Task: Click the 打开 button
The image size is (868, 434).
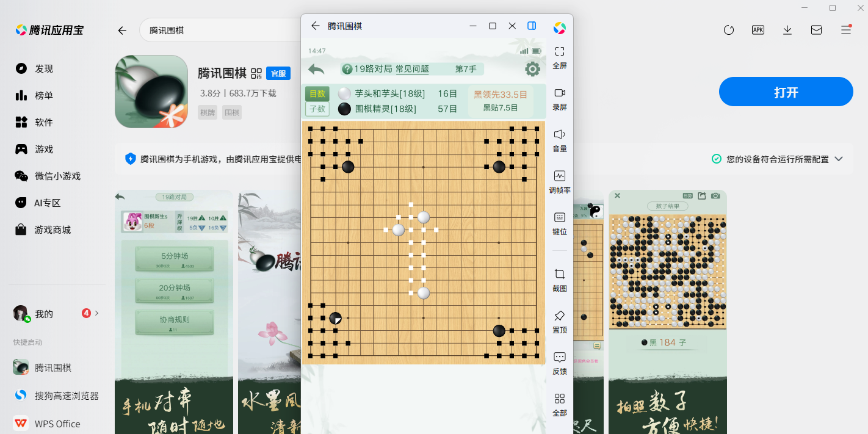Action: 786,92
